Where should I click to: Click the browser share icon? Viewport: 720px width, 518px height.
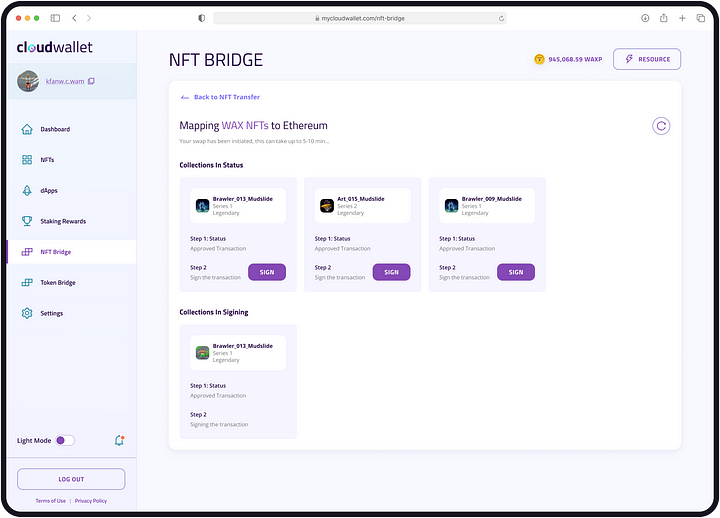click(664, 18)
